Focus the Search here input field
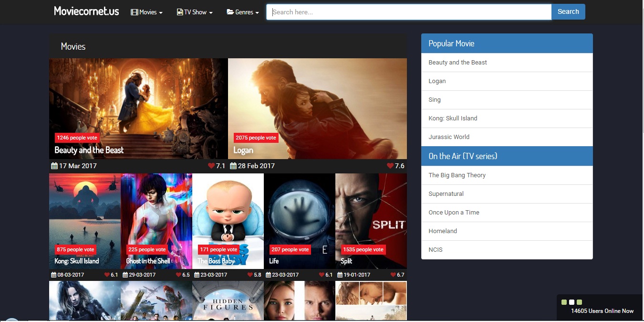644x322 pixels. pos(409,12)
